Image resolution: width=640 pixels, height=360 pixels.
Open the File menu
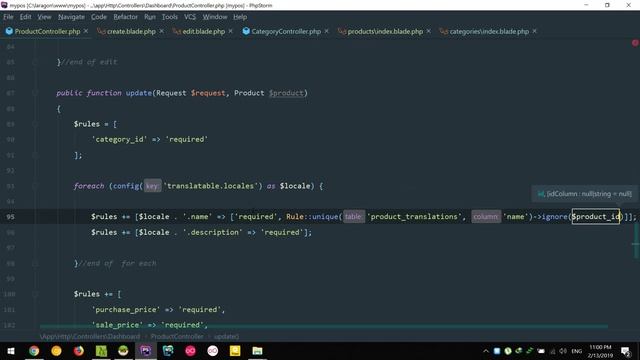[8, 17]
